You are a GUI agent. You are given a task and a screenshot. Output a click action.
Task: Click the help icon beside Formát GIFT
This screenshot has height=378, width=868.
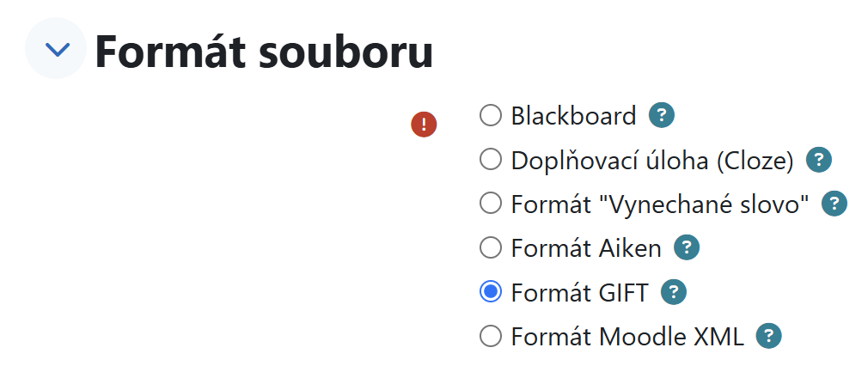click(x=674, y=293)
